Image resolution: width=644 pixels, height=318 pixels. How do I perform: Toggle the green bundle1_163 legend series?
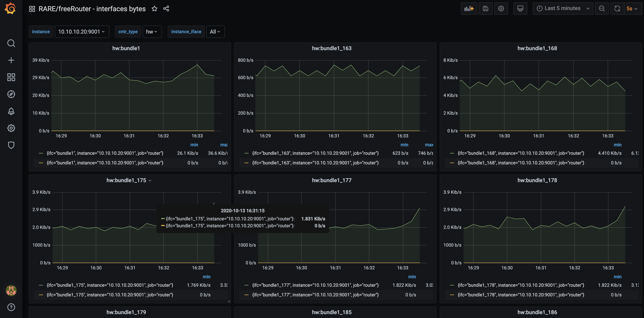[x=315, y=153]
